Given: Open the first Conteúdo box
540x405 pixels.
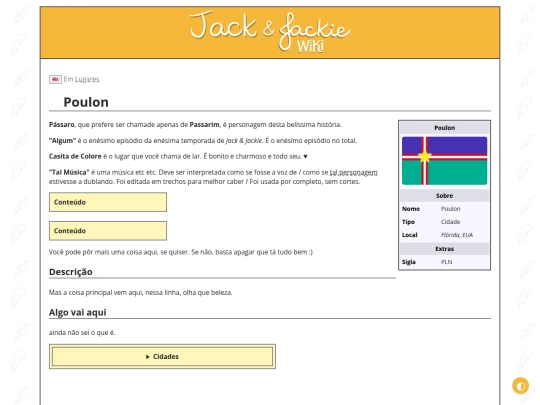Looking at the screenshot, I should click(x=108, y=202).
